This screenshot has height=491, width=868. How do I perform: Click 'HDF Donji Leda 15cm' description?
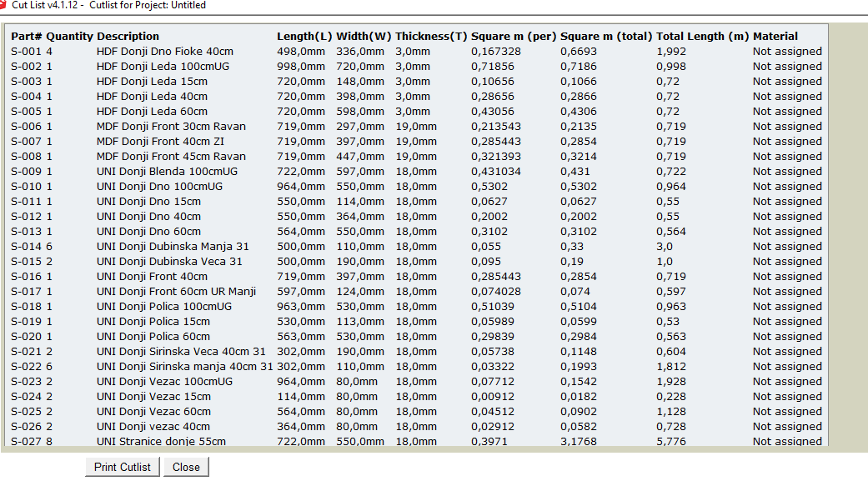point(153,82)
